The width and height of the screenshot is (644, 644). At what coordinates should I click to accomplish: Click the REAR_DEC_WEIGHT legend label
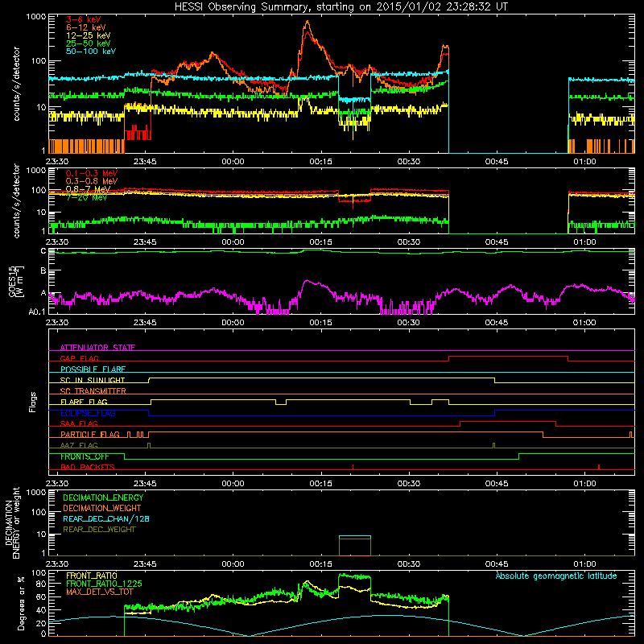(x=99, y=530)
